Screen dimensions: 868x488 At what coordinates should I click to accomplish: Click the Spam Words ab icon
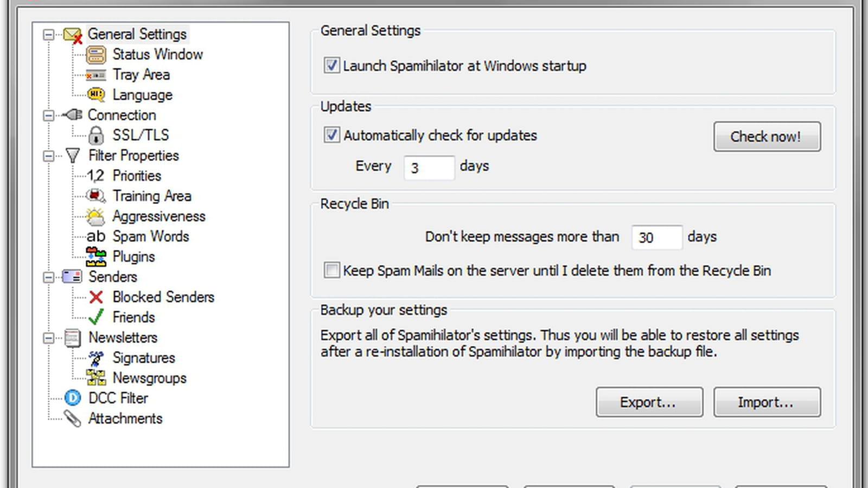[96, 236]
